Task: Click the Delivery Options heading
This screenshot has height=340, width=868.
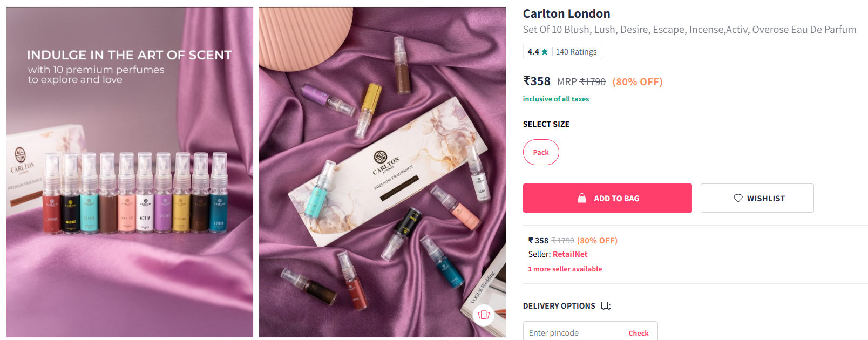Action: pos(559,306)
